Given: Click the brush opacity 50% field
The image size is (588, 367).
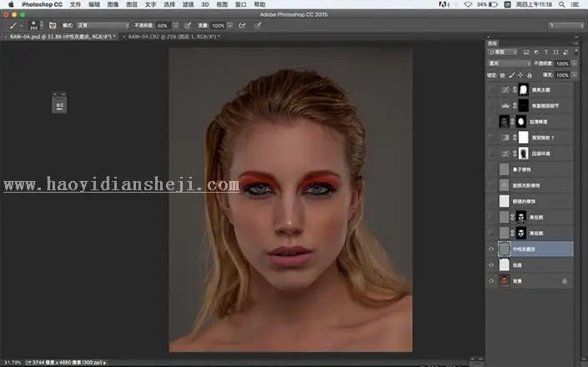Looking at the screenshot, I should 163,26.
